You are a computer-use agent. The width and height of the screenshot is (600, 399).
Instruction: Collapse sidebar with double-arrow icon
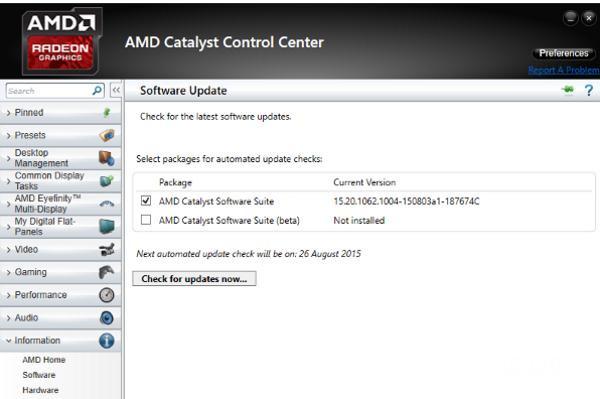(x=116, y=90)
